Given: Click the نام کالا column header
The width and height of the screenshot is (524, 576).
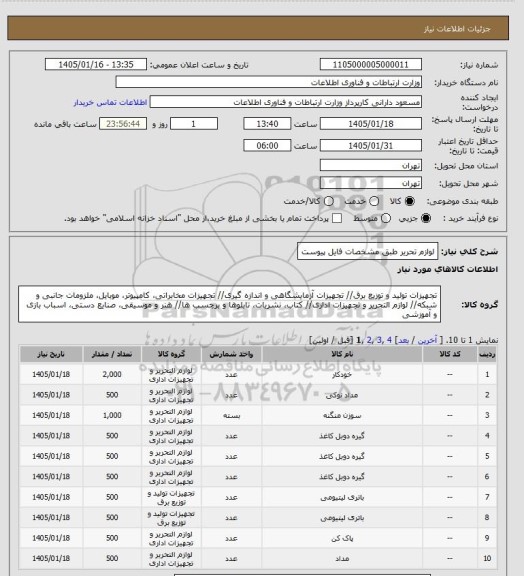Looking at the screenshot, I should (x=342, y=354).
